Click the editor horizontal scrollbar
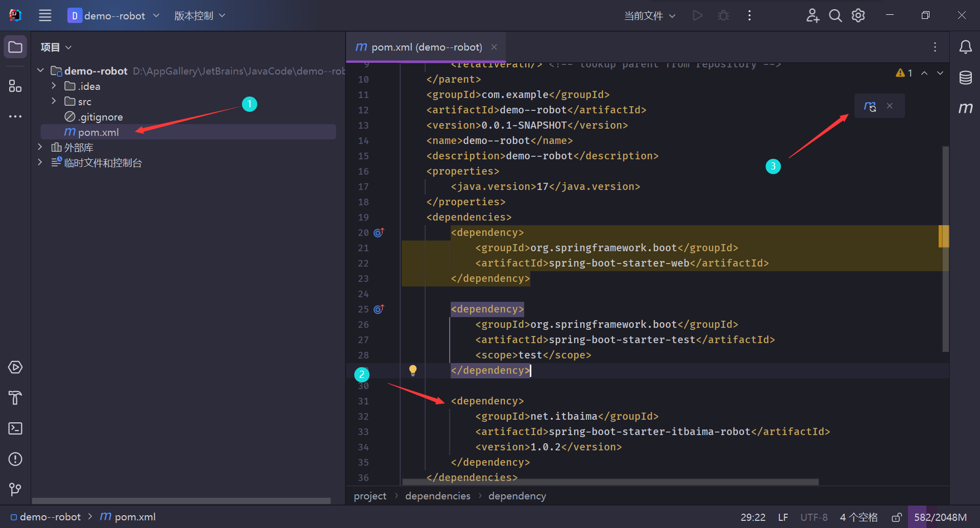The width and height of the screenshot is (980, 528). click(x=610, y=482)
